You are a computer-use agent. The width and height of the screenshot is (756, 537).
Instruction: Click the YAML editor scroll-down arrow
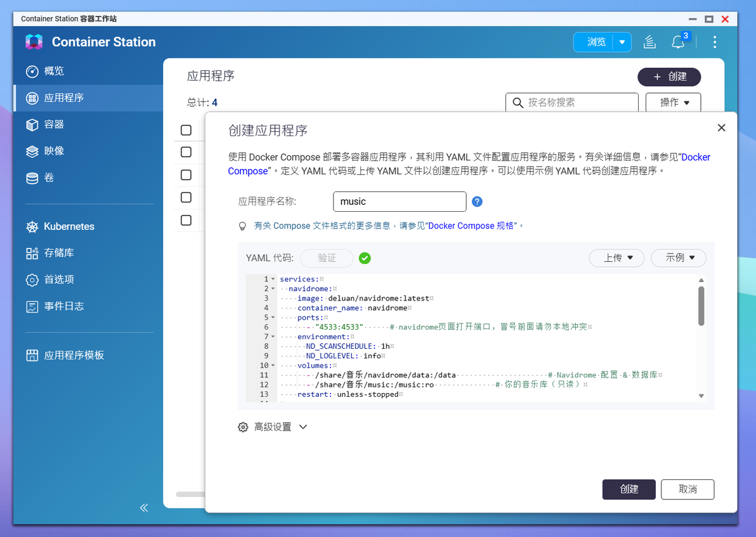[701, 396]
